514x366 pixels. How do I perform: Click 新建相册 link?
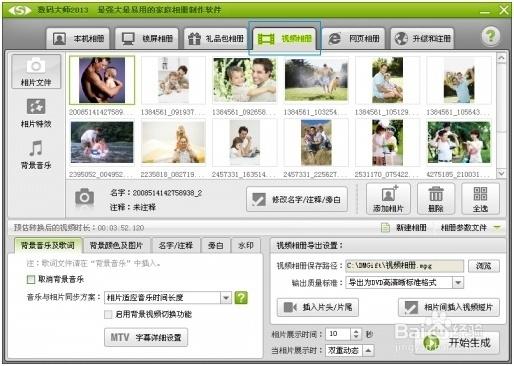click(x=404, y=228)
